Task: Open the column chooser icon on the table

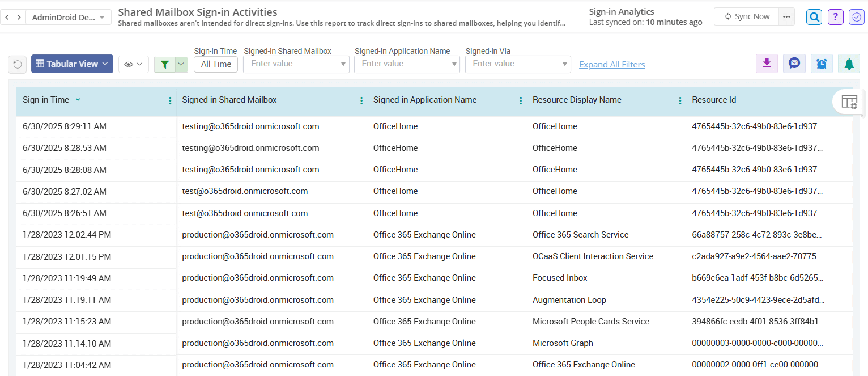Action: coord(849,101)
